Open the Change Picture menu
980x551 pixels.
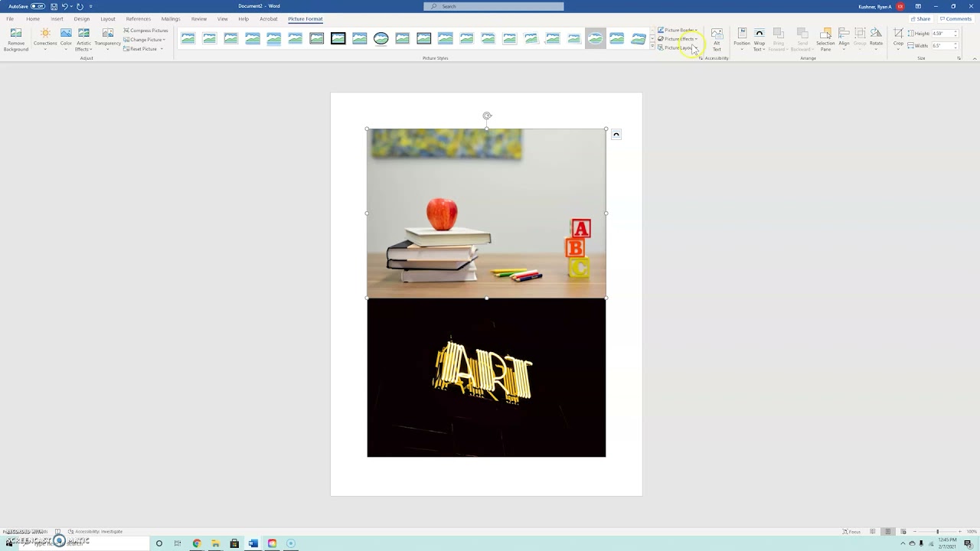tap(145, 40)
